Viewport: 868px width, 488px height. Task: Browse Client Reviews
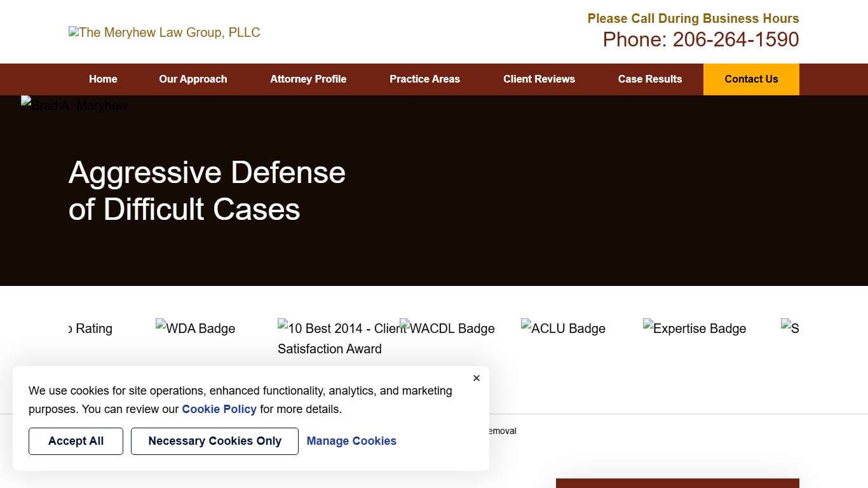point(539,79)
